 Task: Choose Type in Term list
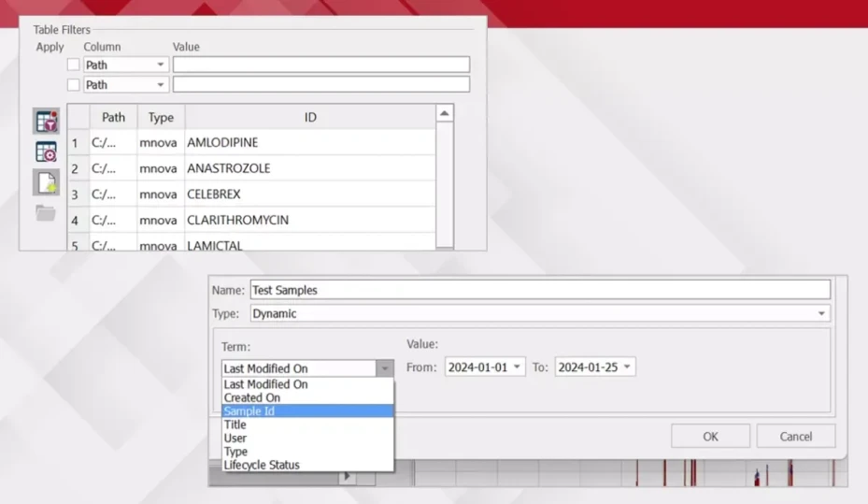(x=307, y=452)
